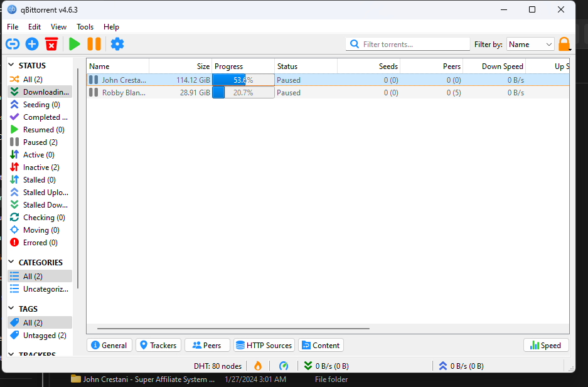Collapse the CATEGORIES section

point(11,262)
